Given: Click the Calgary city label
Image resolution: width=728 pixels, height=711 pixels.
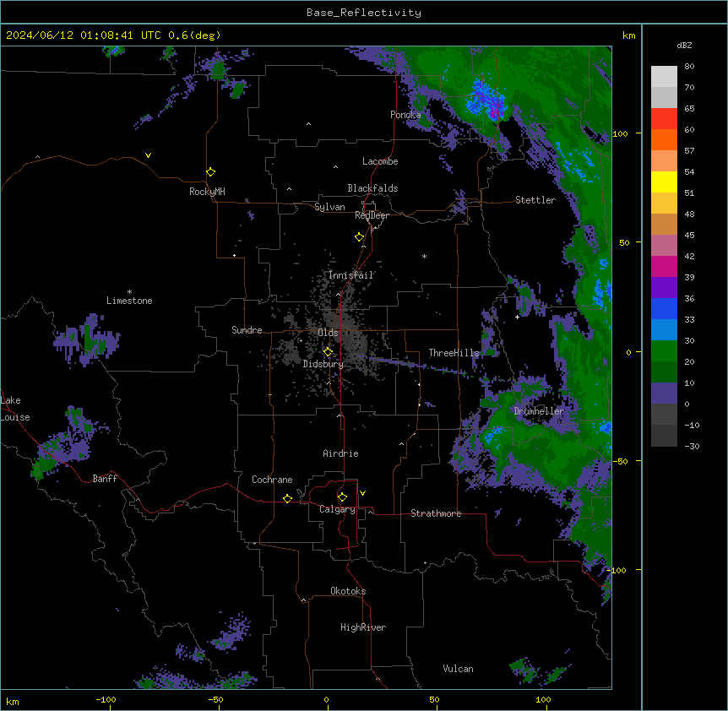Looking at the screenshot, I should click(x=337, y=509).
